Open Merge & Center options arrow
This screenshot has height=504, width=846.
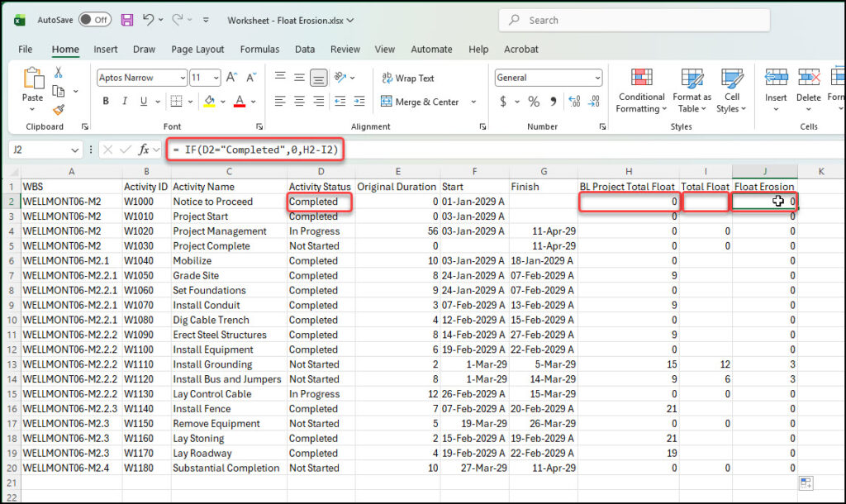473,102
